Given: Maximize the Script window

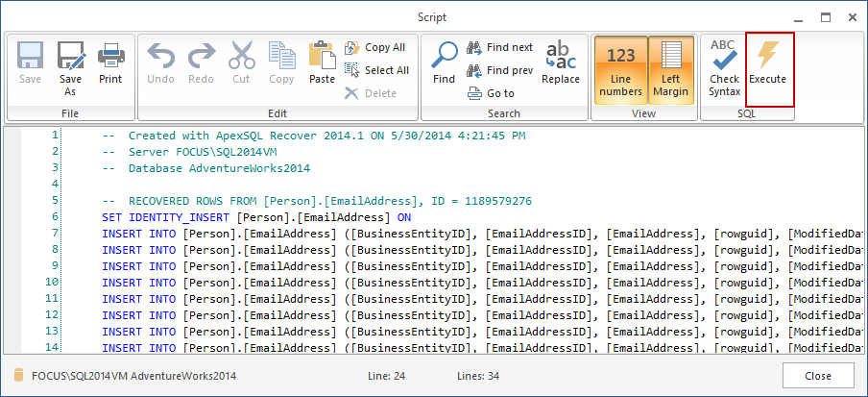Looking at the screenshot, I should (x=826, y=17).
